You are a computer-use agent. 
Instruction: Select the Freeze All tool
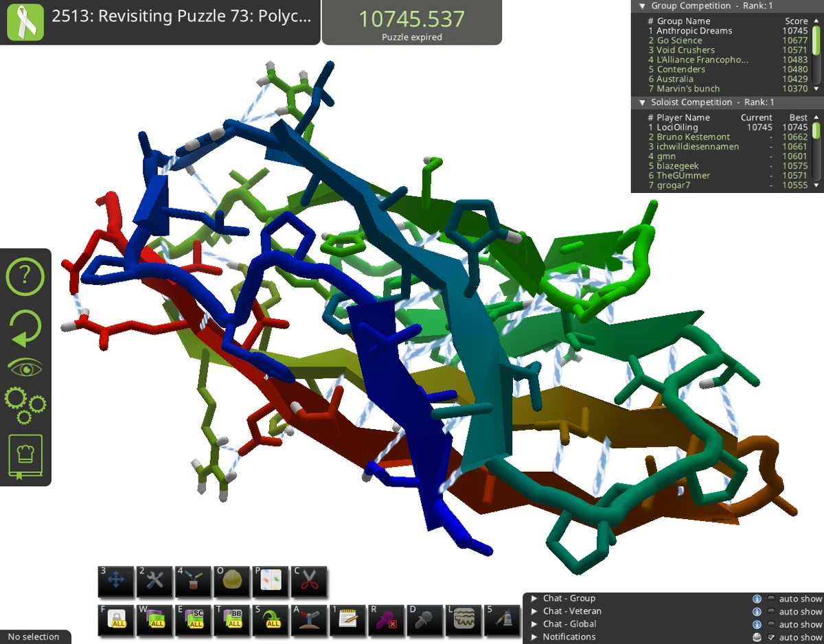coord(116,620)
